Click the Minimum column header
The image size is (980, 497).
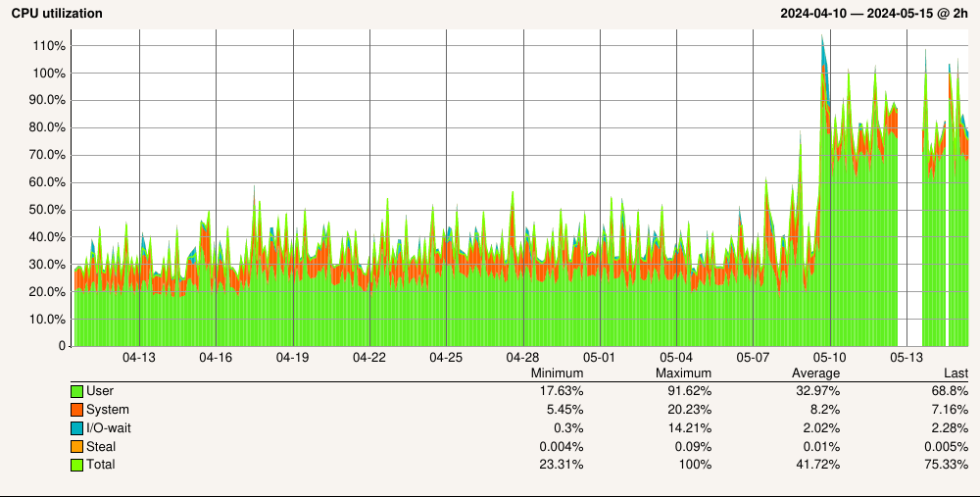[557, 373]
